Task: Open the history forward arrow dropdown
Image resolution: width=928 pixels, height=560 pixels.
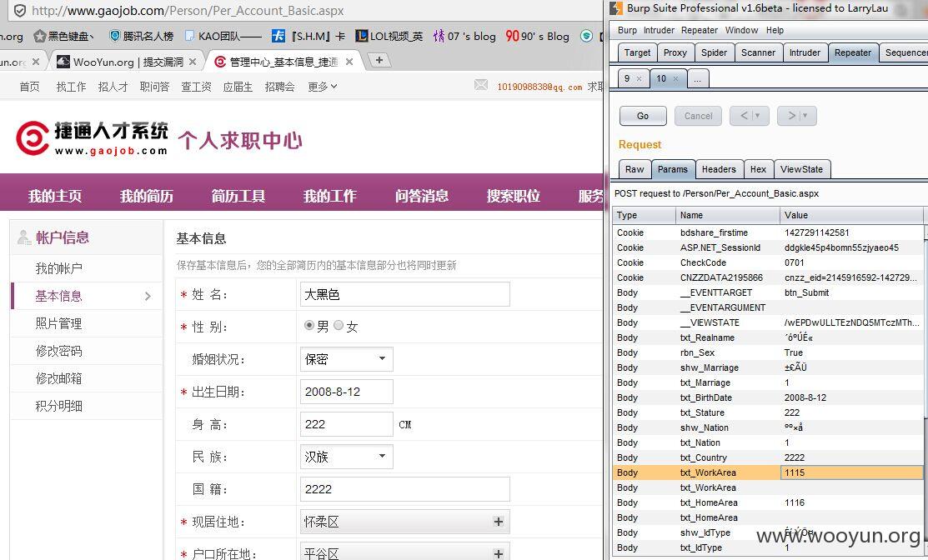Action: 805,116
